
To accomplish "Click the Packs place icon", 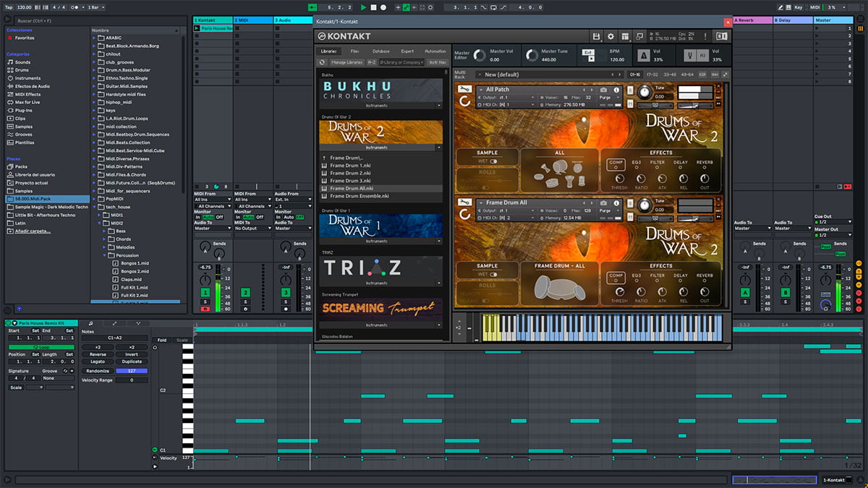I will (x=10, y=166).
